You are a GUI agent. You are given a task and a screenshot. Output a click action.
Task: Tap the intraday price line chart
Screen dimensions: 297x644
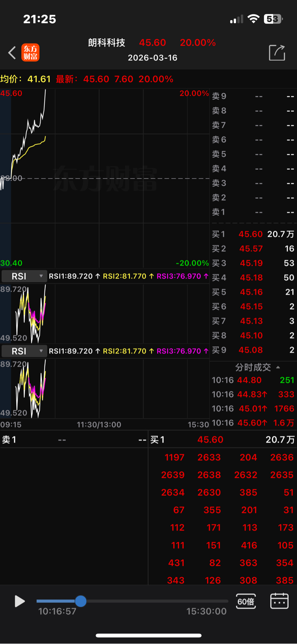click(104, 178)
